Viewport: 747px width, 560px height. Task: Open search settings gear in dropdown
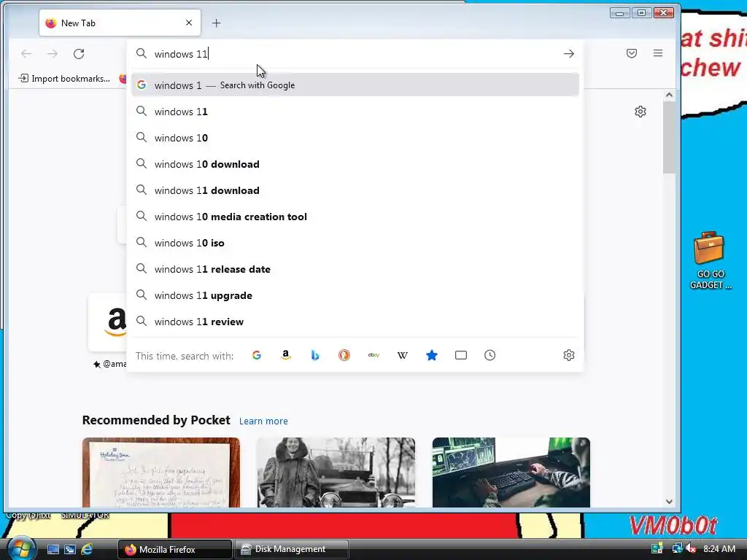569,355
